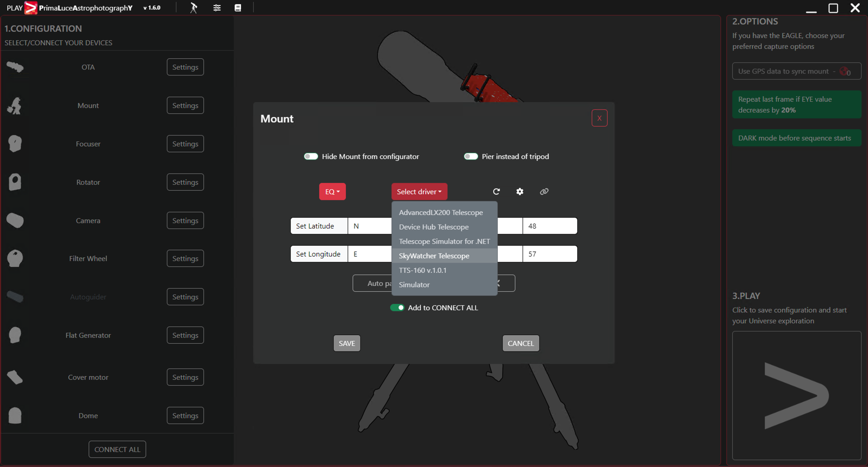Click the Dome device icon
Image resolution: width=868 pixels, height=467 pixels.
15,416
